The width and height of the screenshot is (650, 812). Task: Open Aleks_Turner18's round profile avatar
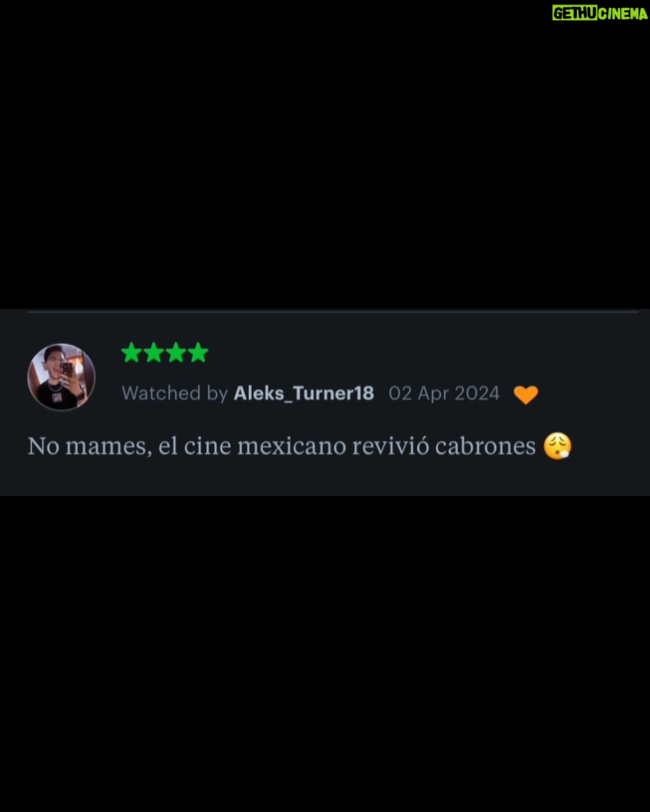pos(61,377)
